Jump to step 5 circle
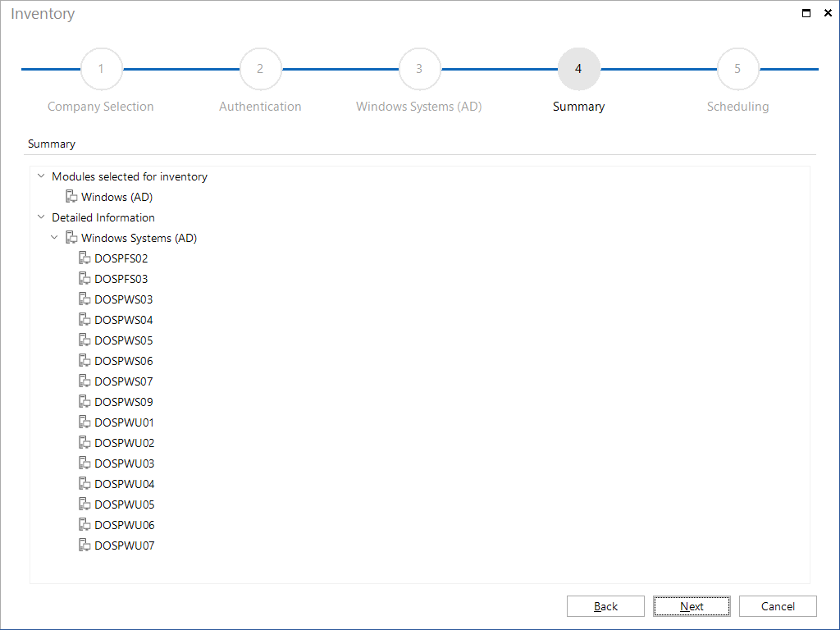This screenshot has height=630, width=840. (737, 69)
